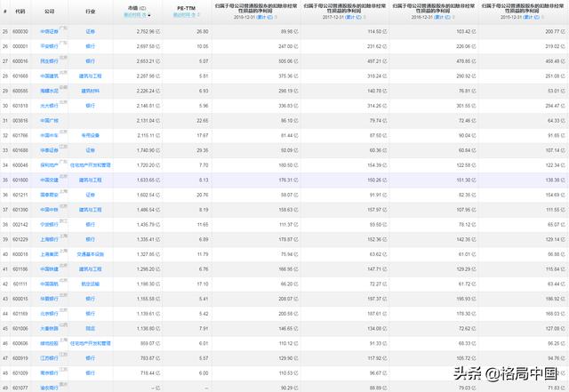This screenshot has height=392, width=569.
Task: Open company link 中信证券 in row 25
Action: click(x=49, y=32)
